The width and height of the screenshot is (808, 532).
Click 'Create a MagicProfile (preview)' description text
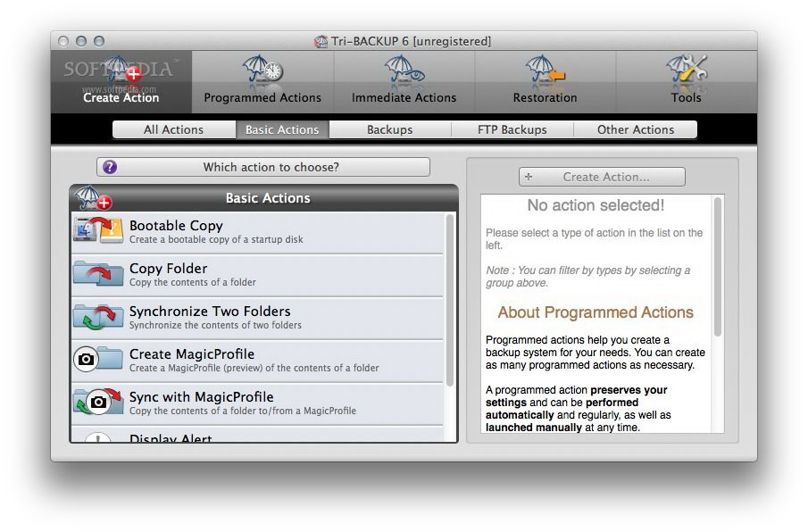click(254, 368)
